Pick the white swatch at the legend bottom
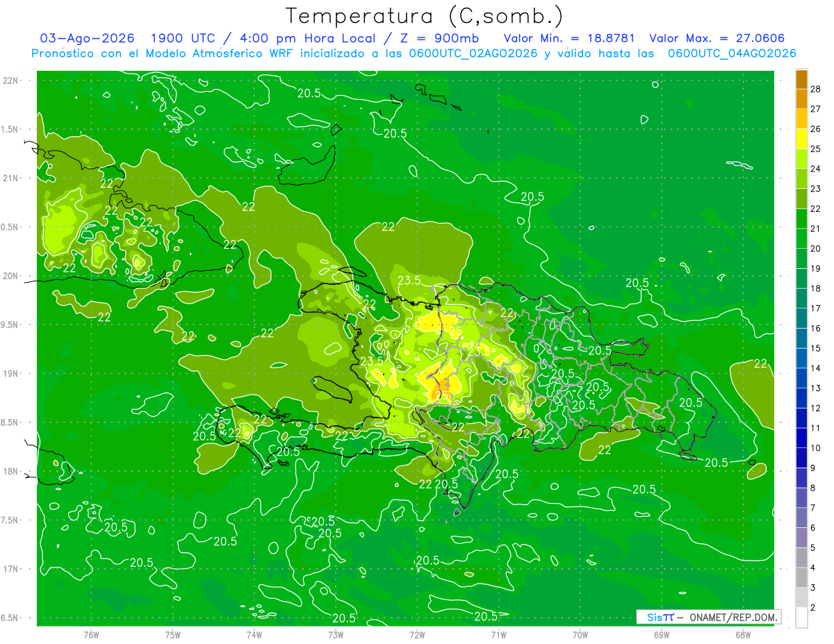 (x=801, y=617)
